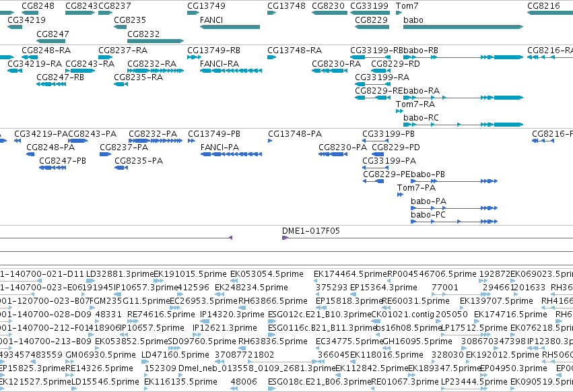573x392 pixels.
Task: Select the CG13748 gene label
Action: tap(287, 6)
